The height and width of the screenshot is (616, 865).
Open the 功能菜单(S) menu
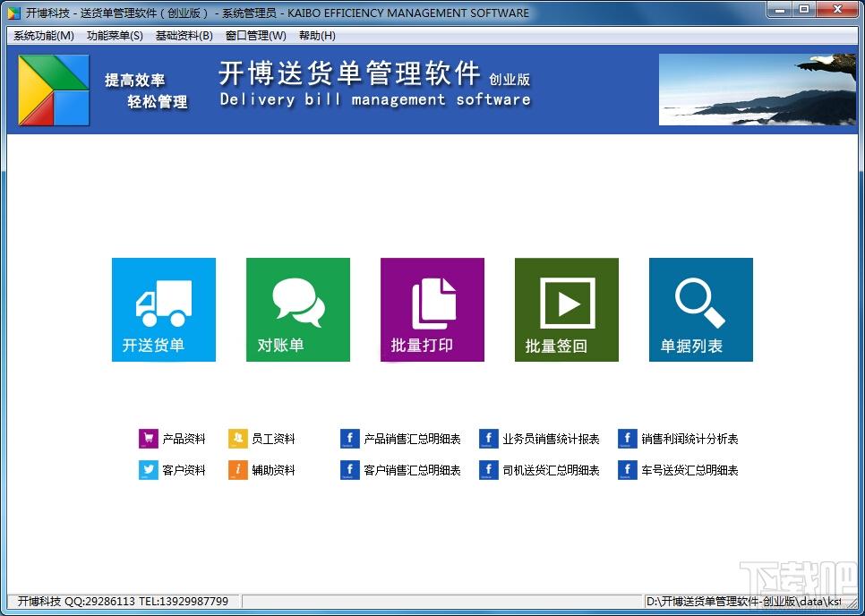(x=115, y=36)
